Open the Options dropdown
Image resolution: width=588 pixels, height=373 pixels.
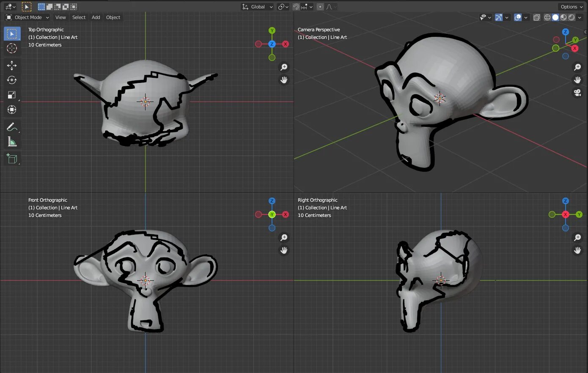coord(571,7)
